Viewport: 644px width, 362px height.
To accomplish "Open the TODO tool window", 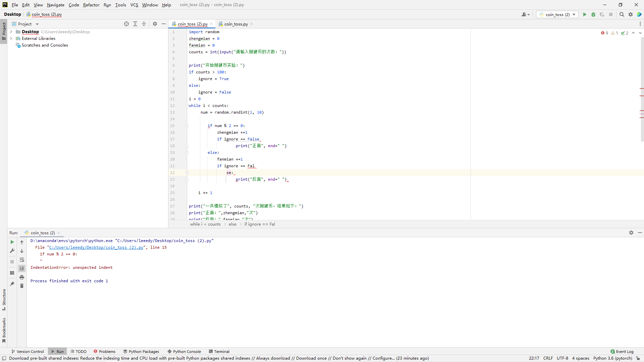I will [78, 351].
